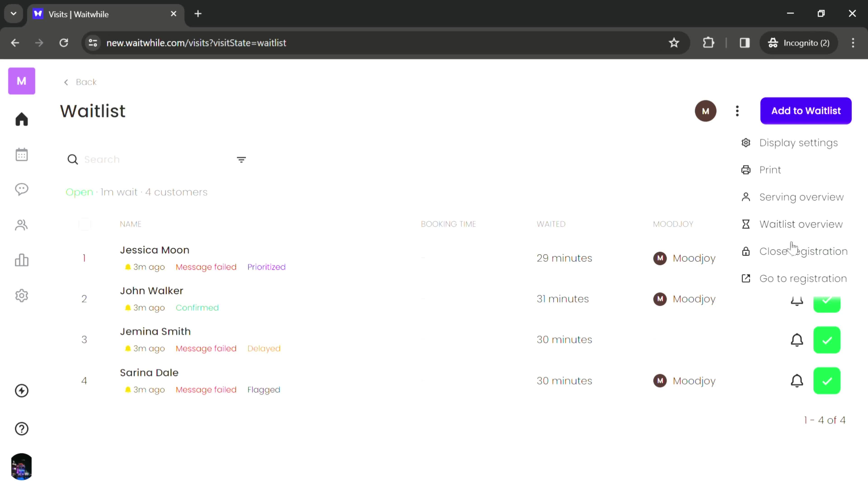Serve Jemina Smith with green check button
Screen dimensions: 868x488
[x=827, y=340]
